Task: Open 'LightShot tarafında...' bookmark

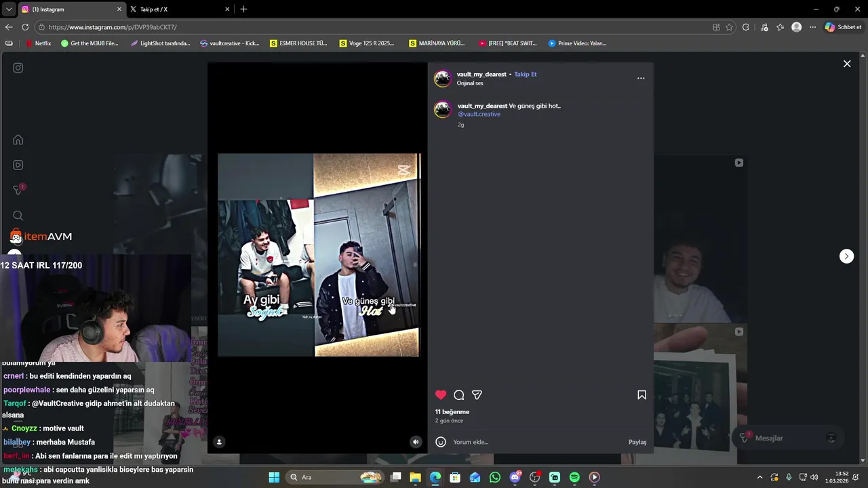Action: tap(161, 43)
